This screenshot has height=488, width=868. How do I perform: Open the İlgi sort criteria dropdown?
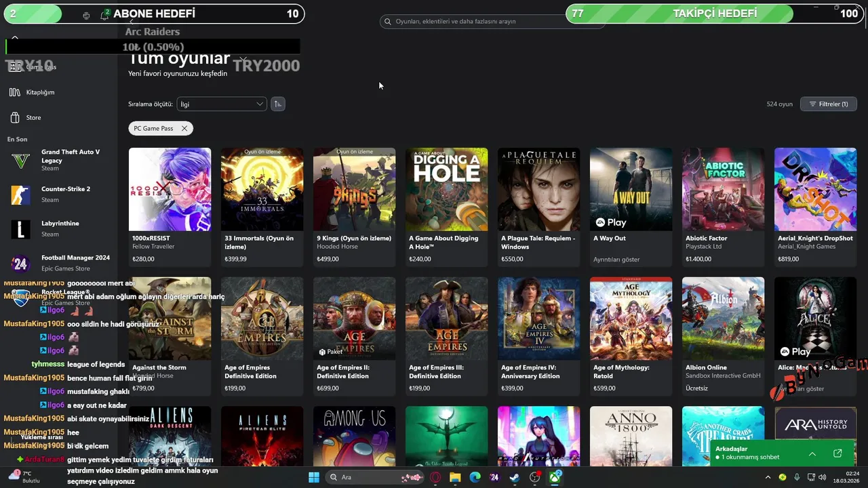(x=221, y=104)
